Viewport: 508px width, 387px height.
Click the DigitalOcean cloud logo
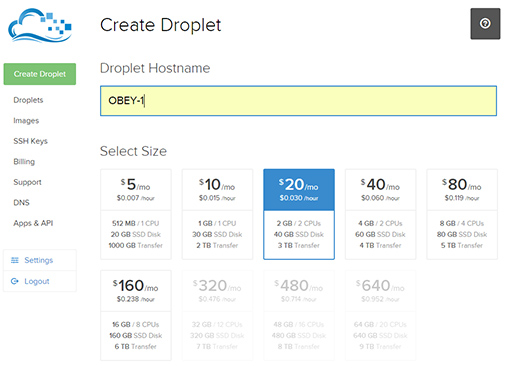(x=40, y=26)
